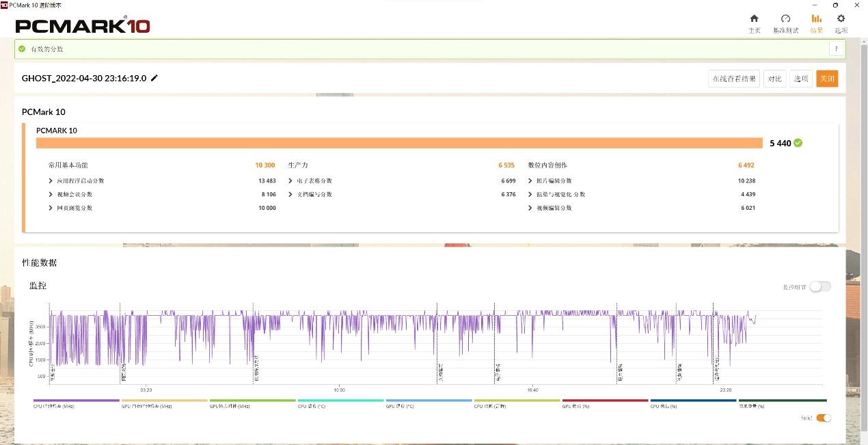Image resolution: width=868 pixels, height=445 pixels.
Task: Click the 16:40 time label on chart
Action: pyautogui.click(x=532, y=390)
